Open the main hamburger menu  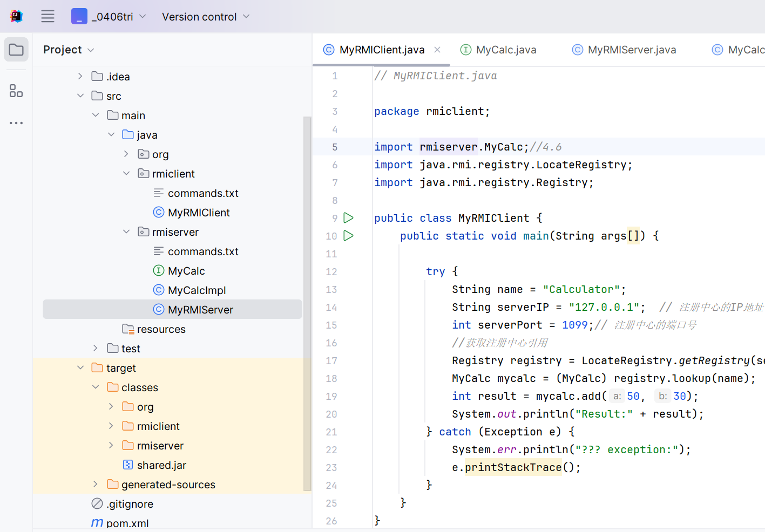click(48, 16)
